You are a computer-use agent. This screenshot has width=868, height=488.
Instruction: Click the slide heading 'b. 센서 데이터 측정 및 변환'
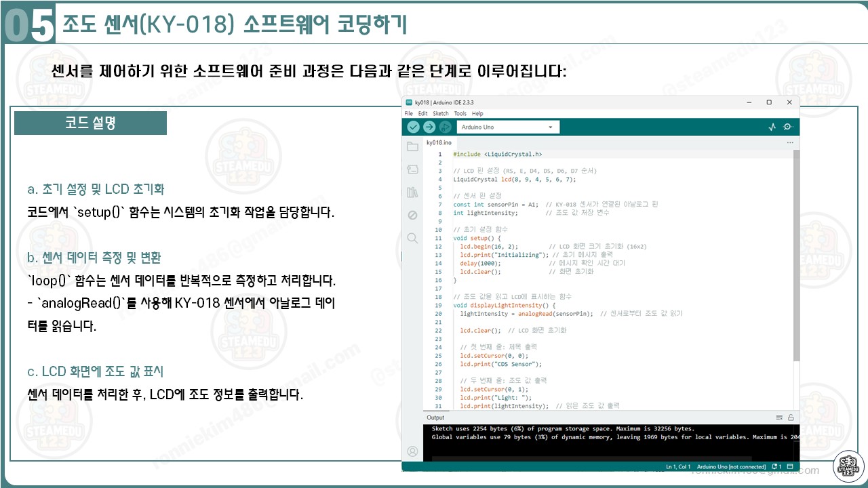tap(94, 258)
